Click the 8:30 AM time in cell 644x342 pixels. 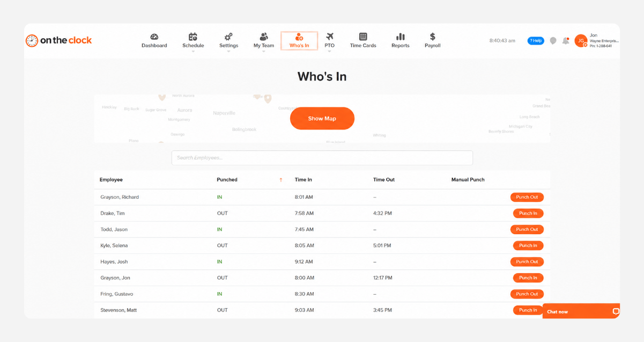[x=304, y=294]
